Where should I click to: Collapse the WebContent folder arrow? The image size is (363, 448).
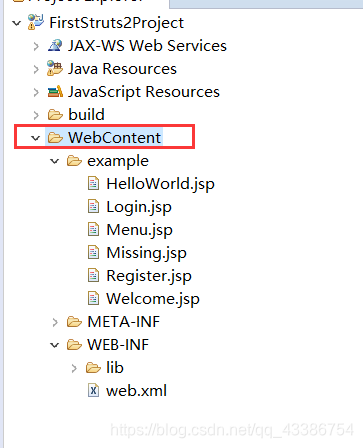35,138
